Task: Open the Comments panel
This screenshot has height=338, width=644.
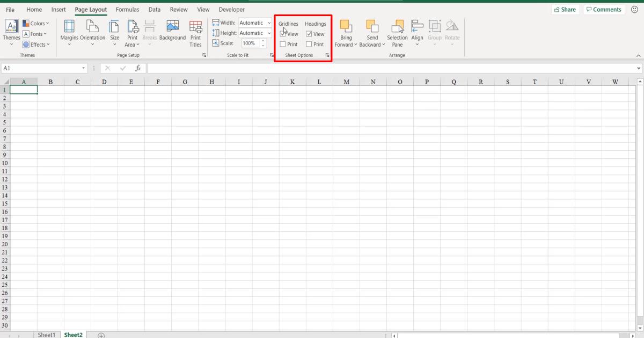Action: [604, 9]
